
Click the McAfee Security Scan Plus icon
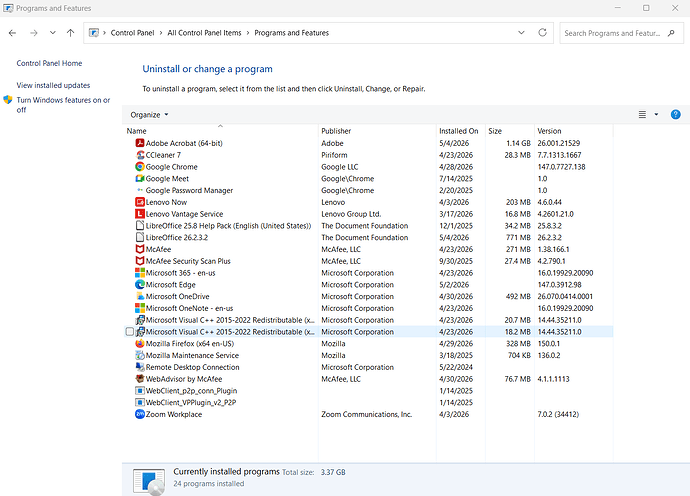click(140, 261)
